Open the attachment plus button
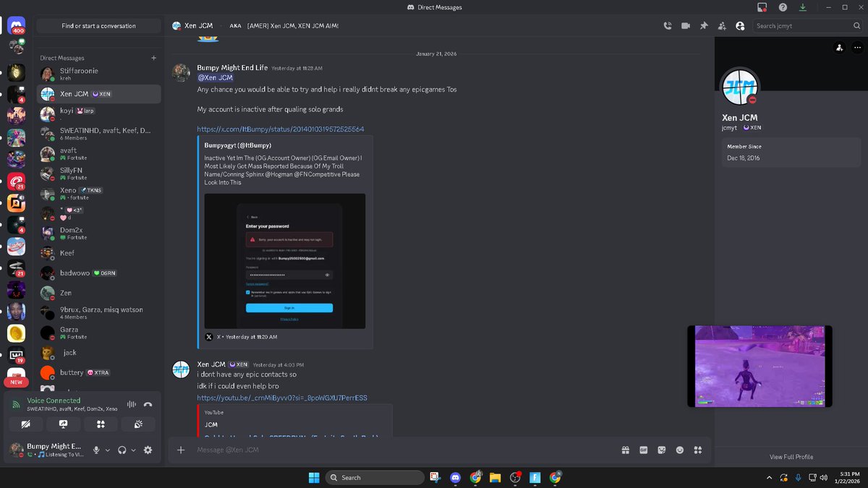Image resolution: width=868 pixels, height=488 pixels. 181,450
